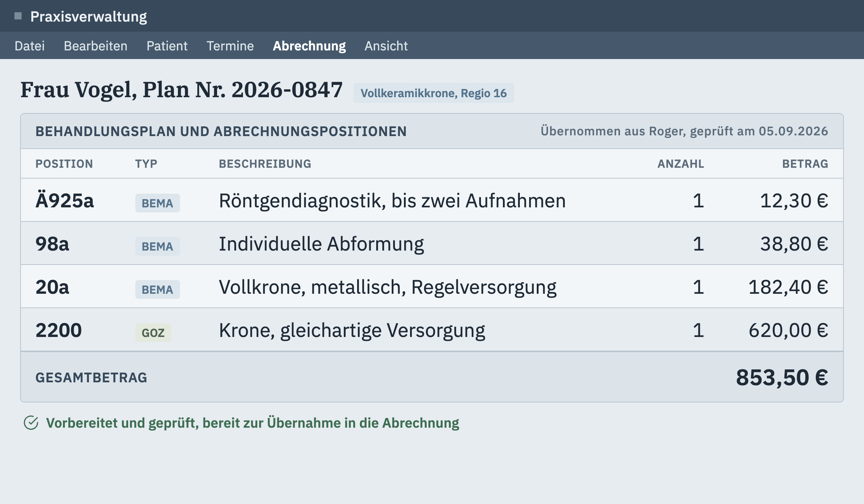Click Anzahl value in Krone, gleichartige row
This screenshot has width=864, height=504.
698,330
